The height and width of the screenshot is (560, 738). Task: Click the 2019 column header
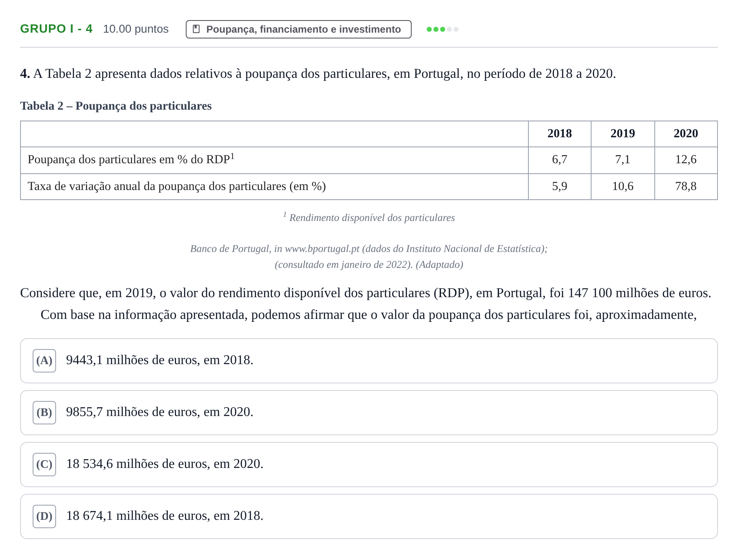[623, 134]
